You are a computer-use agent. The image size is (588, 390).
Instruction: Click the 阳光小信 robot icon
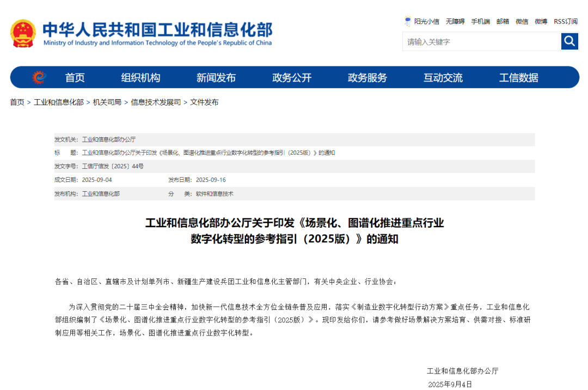(408, 21)
